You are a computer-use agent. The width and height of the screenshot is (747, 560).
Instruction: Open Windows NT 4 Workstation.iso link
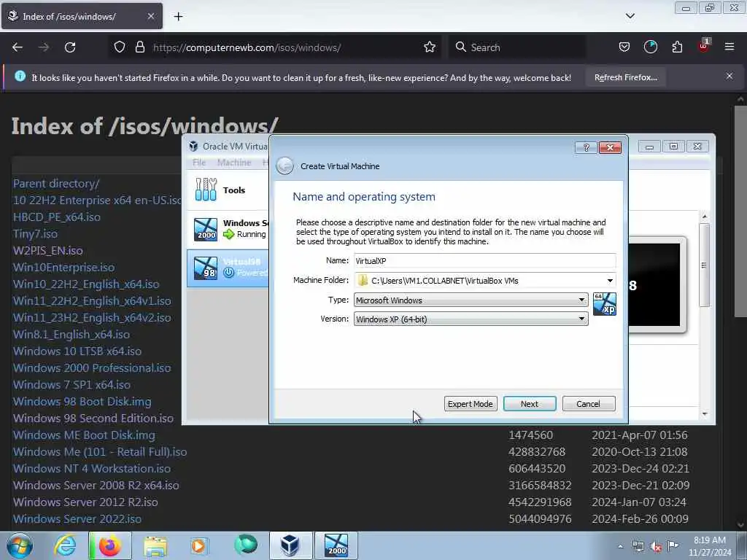point(91,469)
